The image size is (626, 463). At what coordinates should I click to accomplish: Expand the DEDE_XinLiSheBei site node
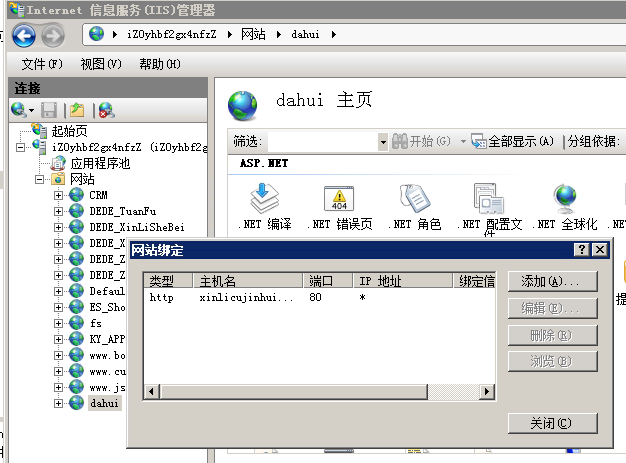(58, 227)
